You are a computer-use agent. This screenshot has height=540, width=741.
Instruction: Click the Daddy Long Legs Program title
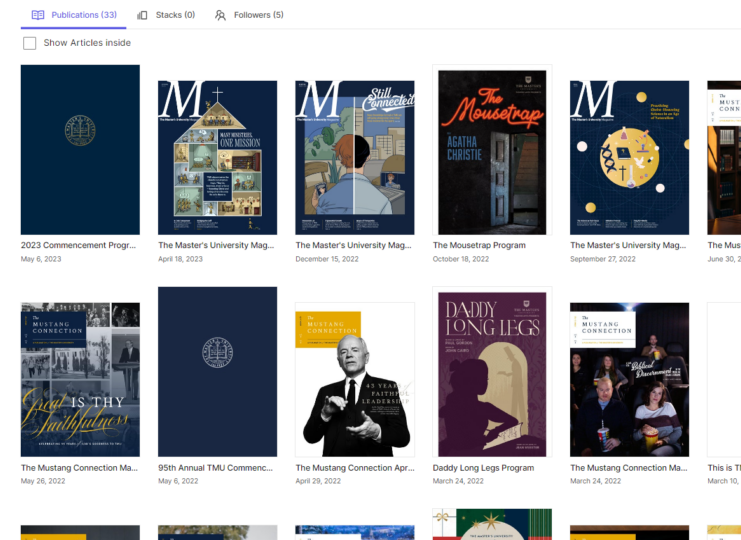point(483,467)
